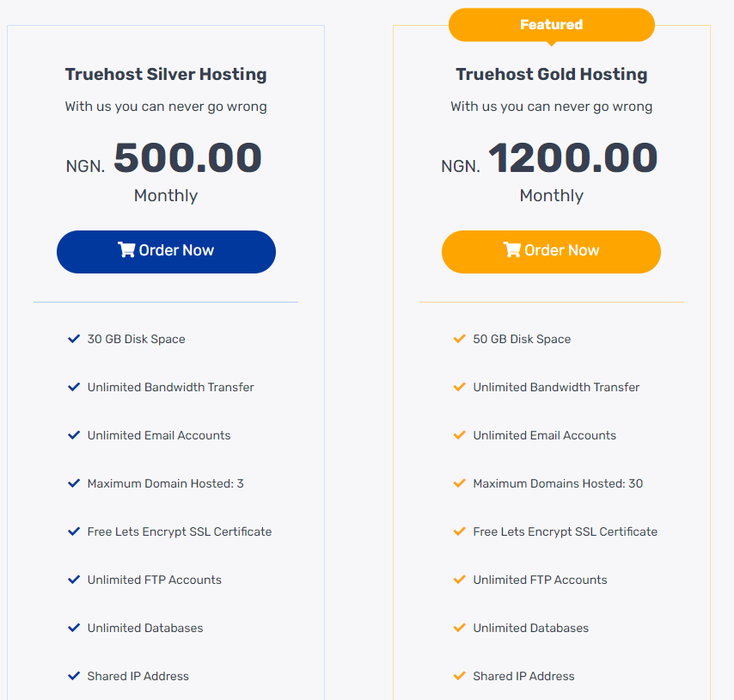The image size is (734, 700).
Task: Select the Truehost Gold Hosting heading
Action: (552, 75)
